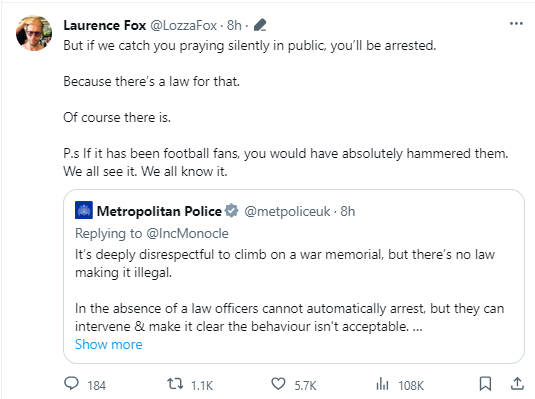Repost using the retweet arrows icon
This screenshot has width=535, height=399.
[x=175, y=384]
